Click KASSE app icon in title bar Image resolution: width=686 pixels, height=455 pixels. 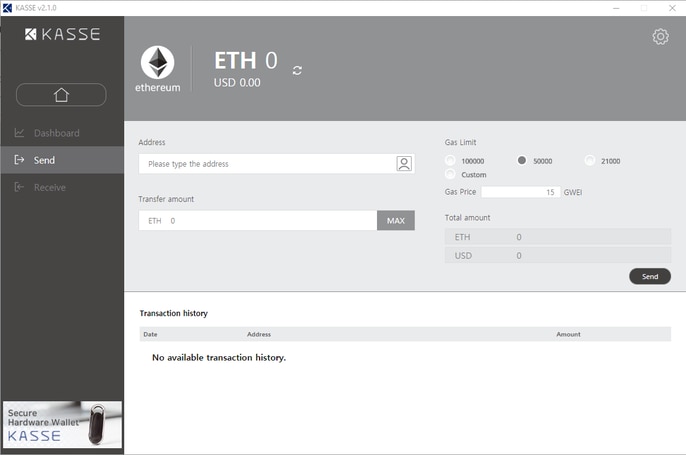[7, 8]
